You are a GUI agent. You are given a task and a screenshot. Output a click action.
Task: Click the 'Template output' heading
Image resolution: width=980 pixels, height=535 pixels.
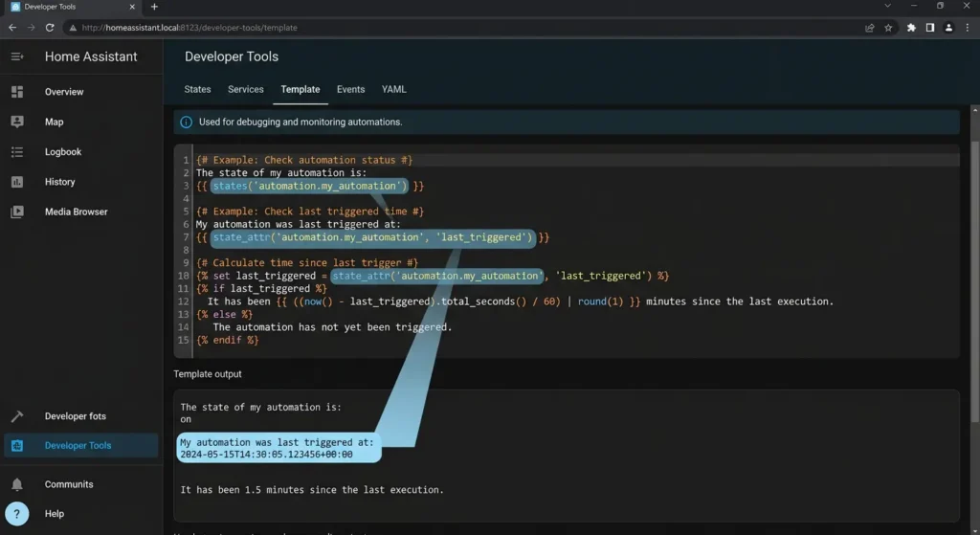coord(208,374)
